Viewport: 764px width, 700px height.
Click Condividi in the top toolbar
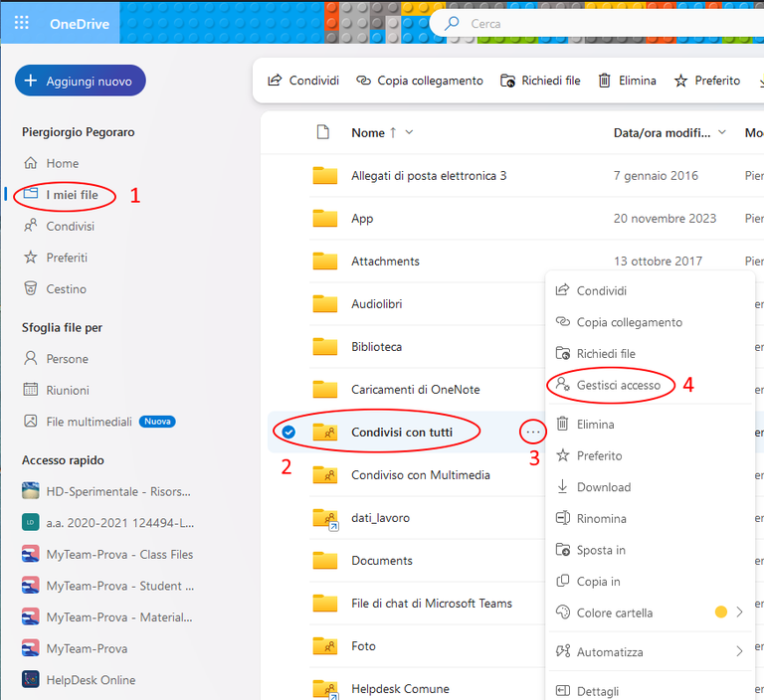coord(303,81)
